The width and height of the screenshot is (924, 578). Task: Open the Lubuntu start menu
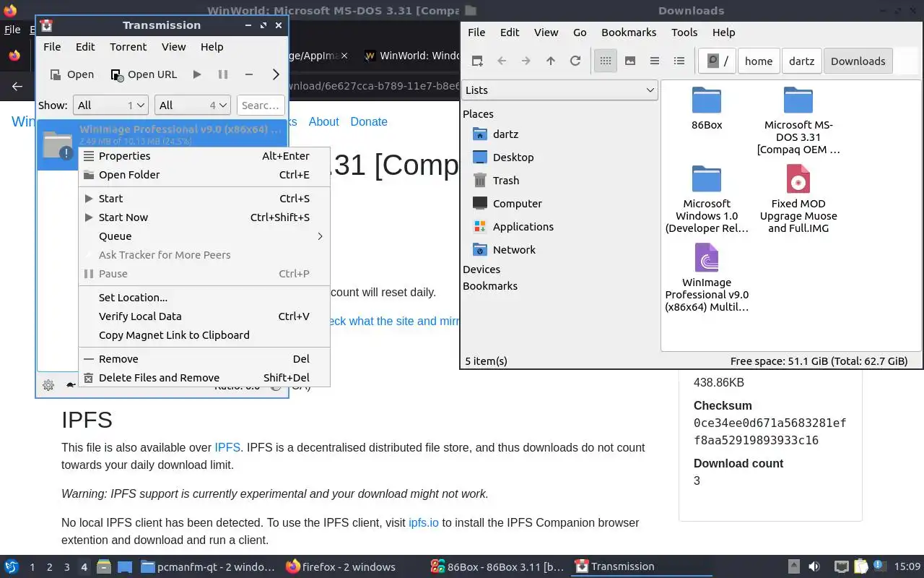(11, 567)
